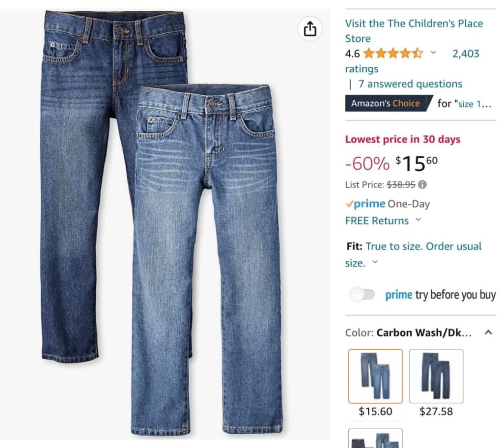Image resolution: width=503 pixels, height=448 pixels.
Task: Open 7 answered questions link
Action: click(x=410, y=84)
